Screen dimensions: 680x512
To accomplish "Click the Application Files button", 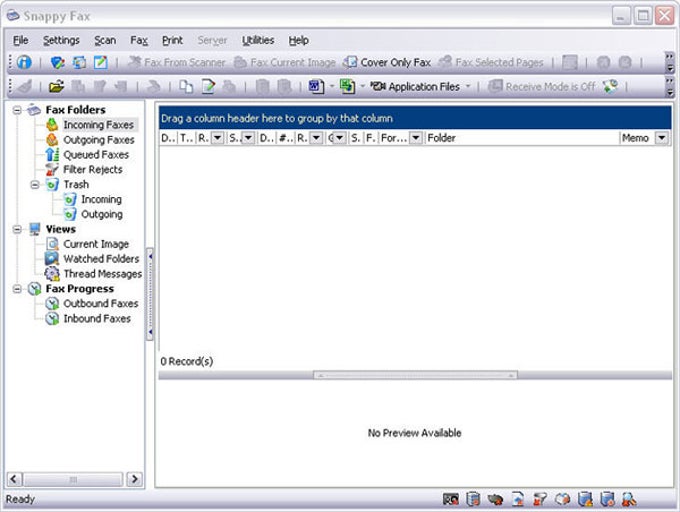I will pyautogui.click(x=419, y=87).
